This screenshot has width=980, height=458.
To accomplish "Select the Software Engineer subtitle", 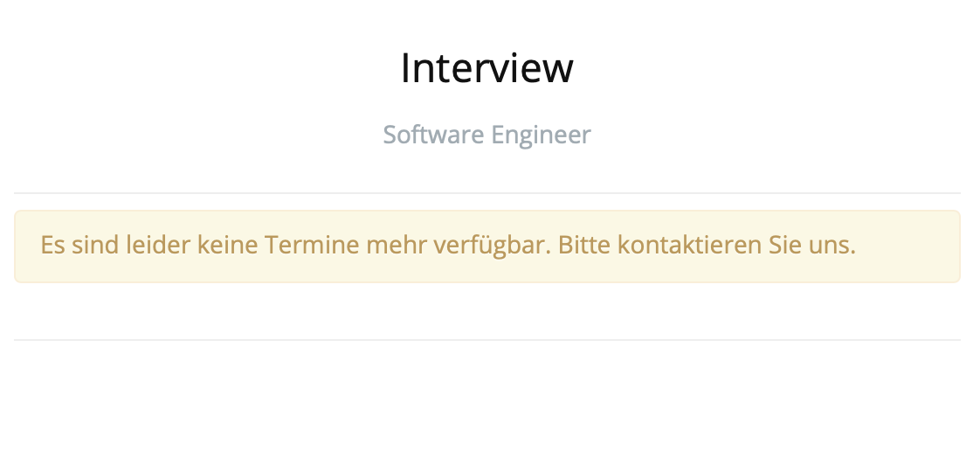I will [x=487, y=135].
